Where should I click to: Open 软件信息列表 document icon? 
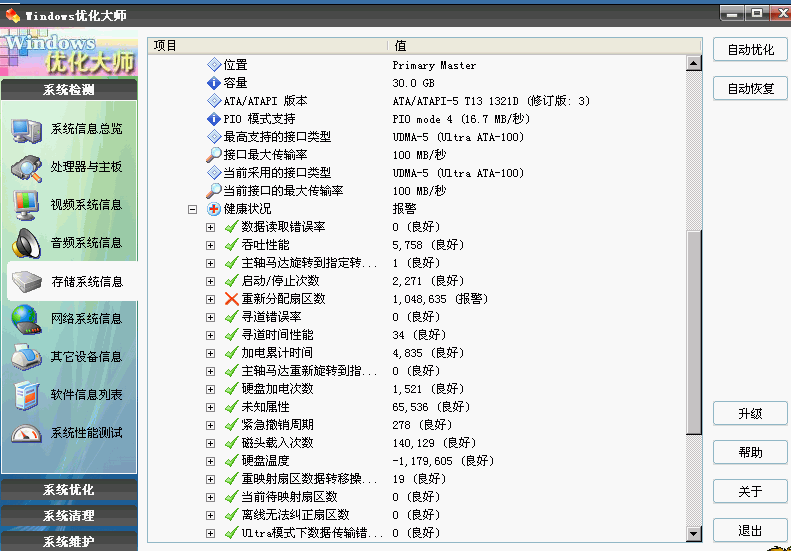pyautogui.click(x=26, y=395)
